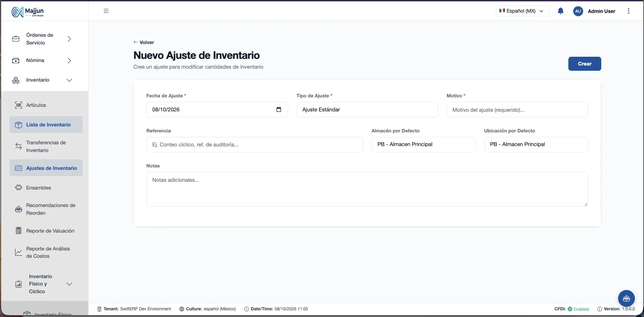Click the Admin User name
The height and width of the screenshot is (317, 644).
coord(601,11)
